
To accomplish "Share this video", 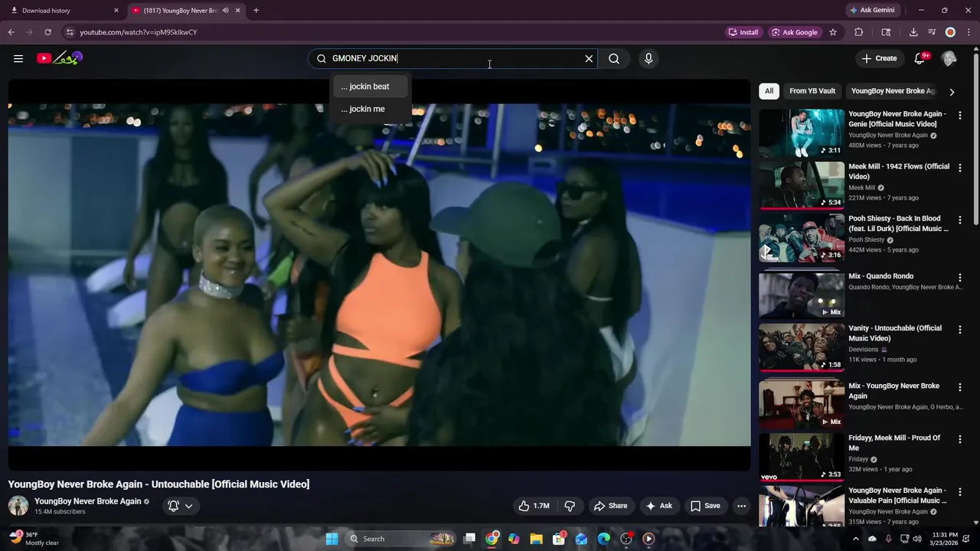I will click(x=610, y=506).
